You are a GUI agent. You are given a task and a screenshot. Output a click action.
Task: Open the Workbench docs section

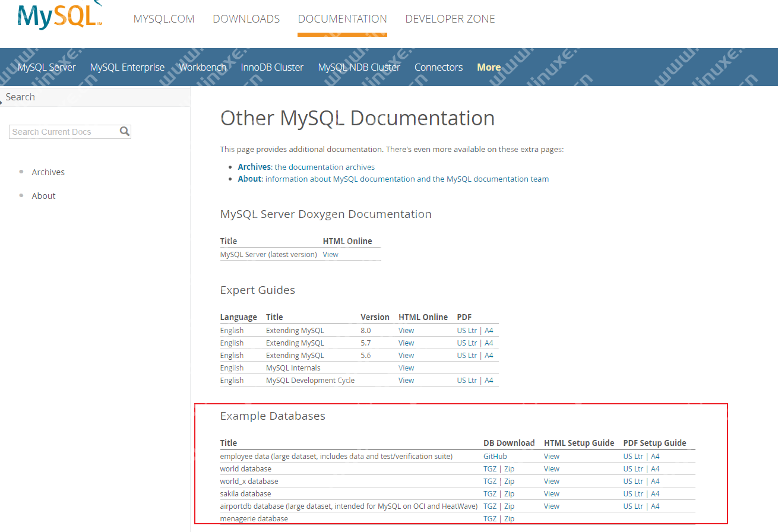pyautogui.click(x=203, y=67)
